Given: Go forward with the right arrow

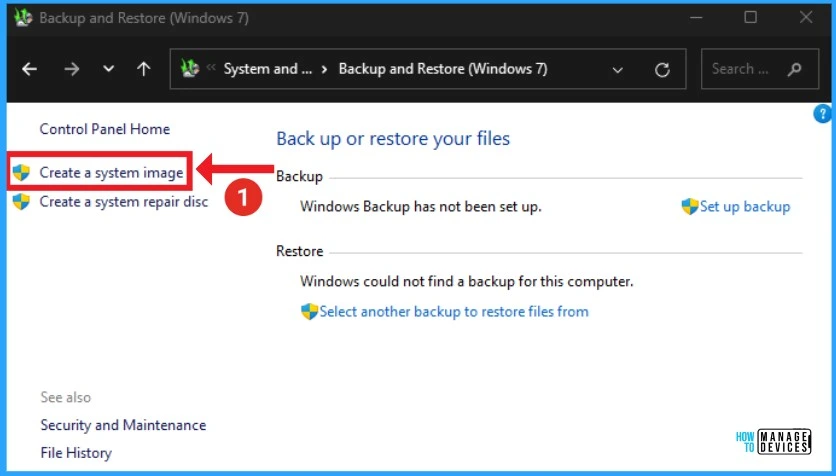Looking at the screenshot, I should pos(71,69).
